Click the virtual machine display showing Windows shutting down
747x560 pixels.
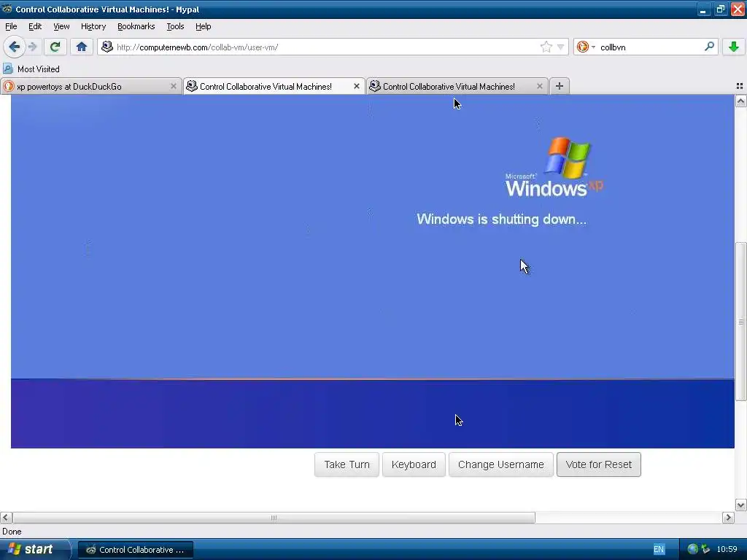pyautogui.click(x=373, y=271)
